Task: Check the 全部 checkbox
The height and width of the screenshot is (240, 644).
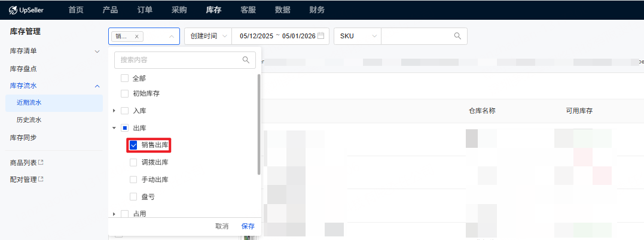Action: [x=124, y=78]
